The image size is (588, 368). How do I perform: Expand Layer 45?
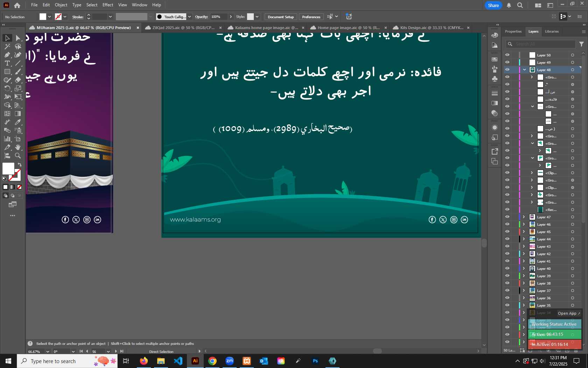524,232
